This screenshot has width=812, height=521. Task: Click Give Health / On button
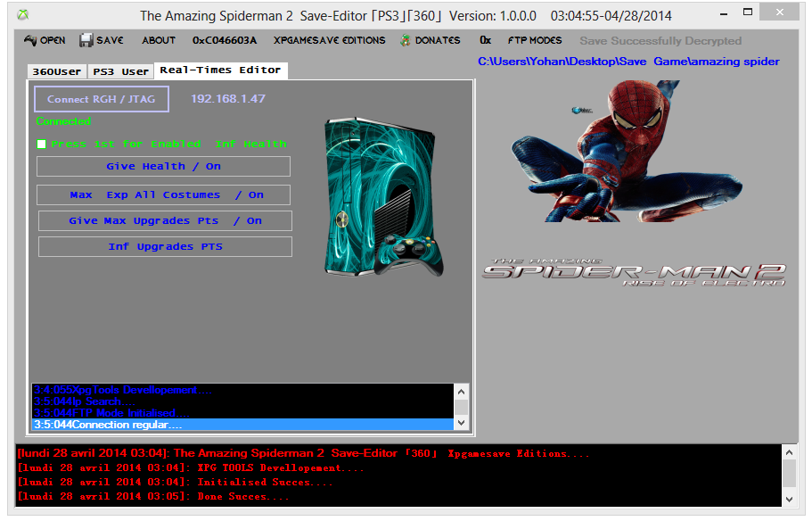pyautogui.click(x=163, y=167)
